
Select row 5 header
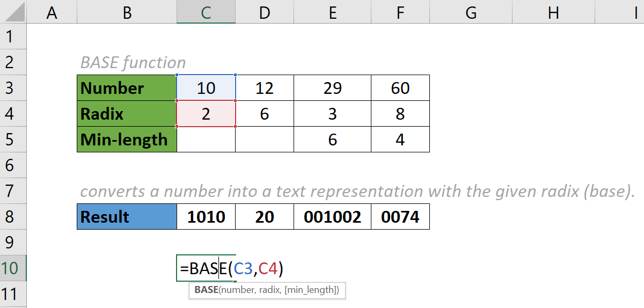point(12,140)
